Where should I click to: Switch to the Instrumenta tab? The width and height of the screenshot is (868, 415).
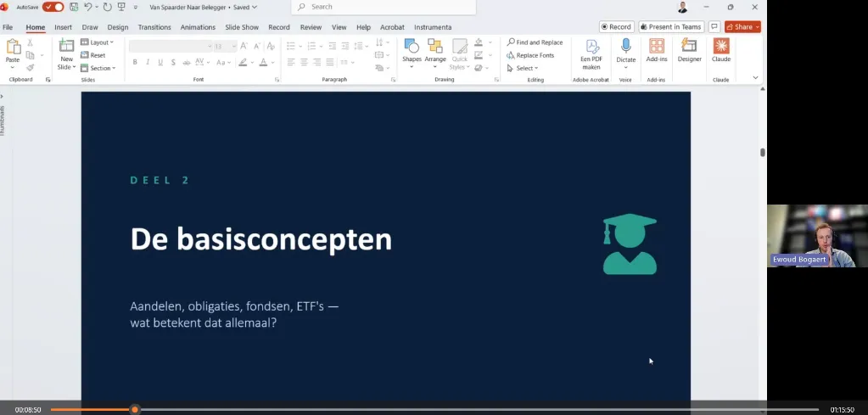click(x=433, y=27)
